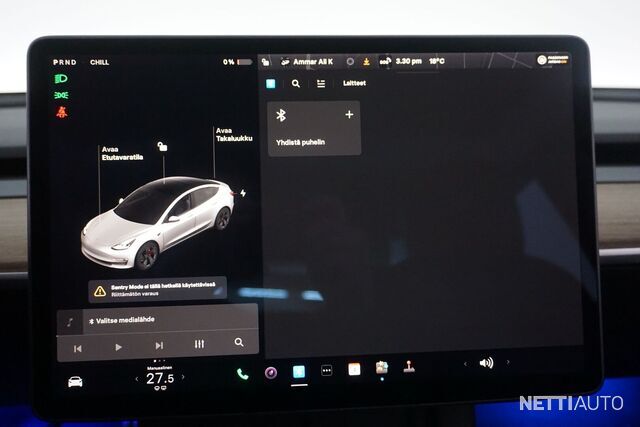
Task: Tap the outside temperature reading
Action: pyautogui.click(x=436, y=61)
